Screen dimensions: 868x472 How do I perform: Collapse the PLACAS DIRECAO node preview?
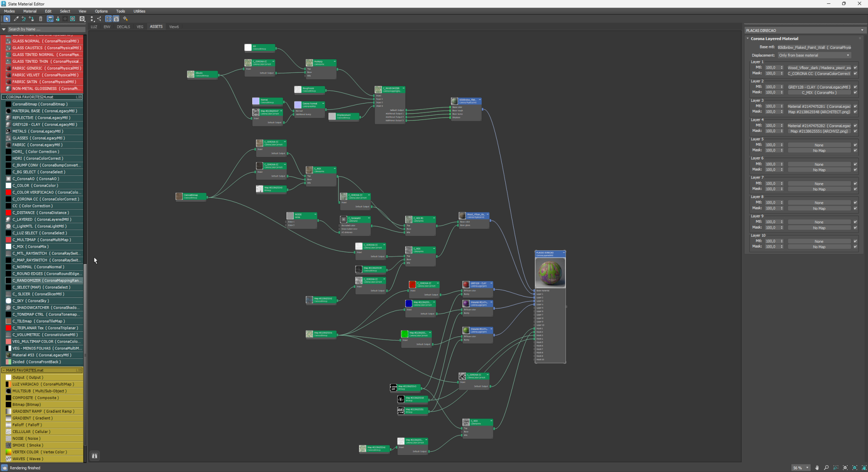(564, 253)
